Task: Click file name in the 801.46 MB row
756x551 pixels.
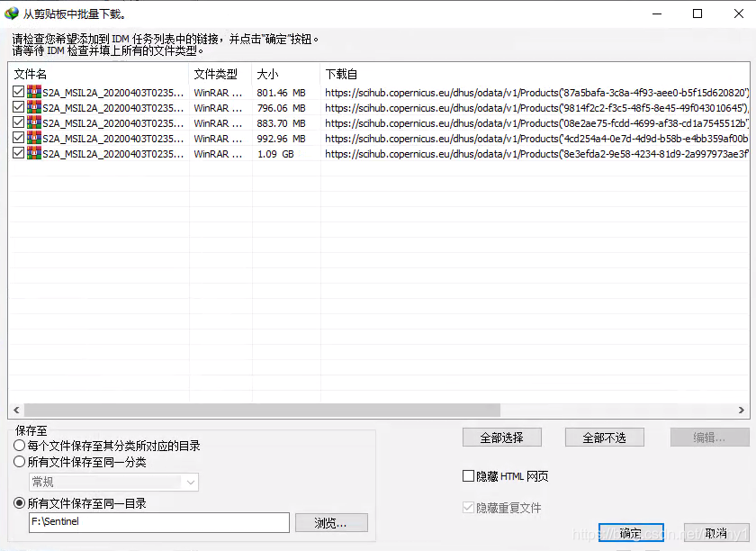Action: pyautogui.click(x=112, y=93)
